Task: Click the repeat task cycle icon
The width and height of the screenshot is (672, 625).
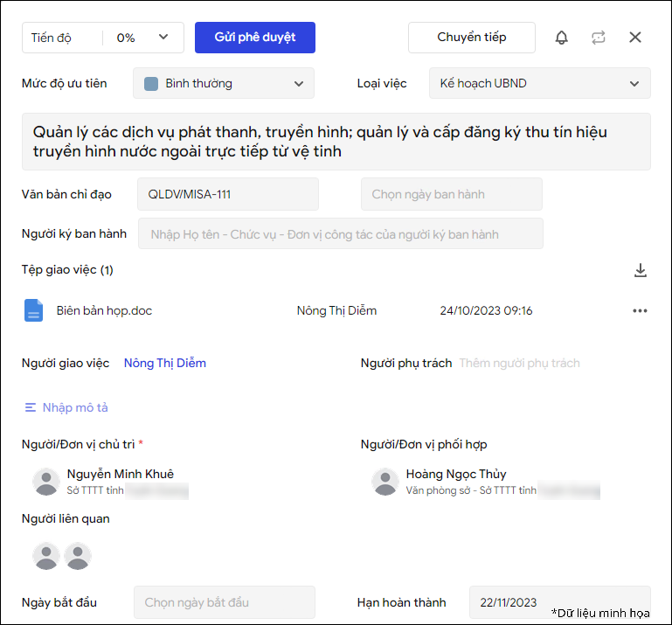Action: (x=599, y=38)
